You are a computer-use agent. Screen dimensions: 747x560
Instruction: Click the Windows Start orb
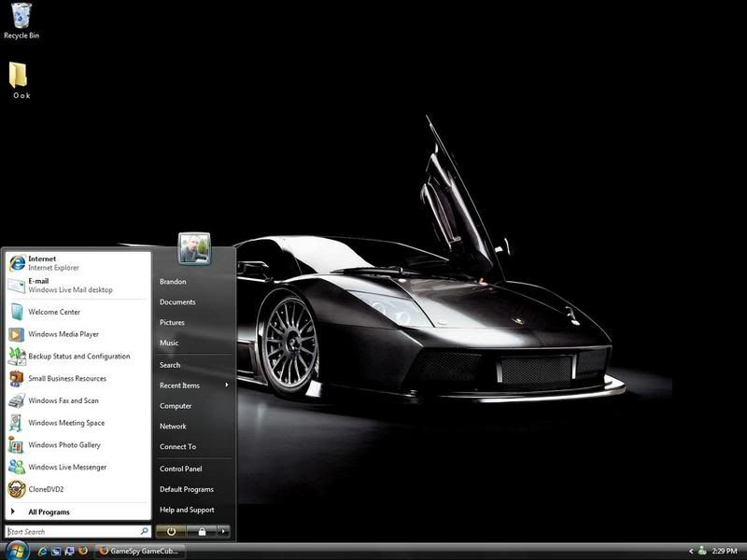(x=17, y=551)
